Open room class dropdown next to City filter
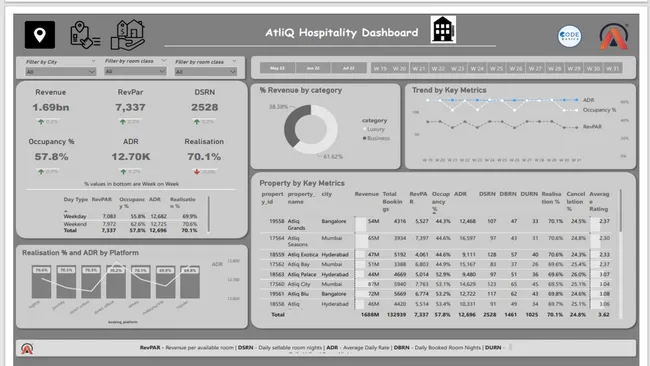 pos(135,71)
